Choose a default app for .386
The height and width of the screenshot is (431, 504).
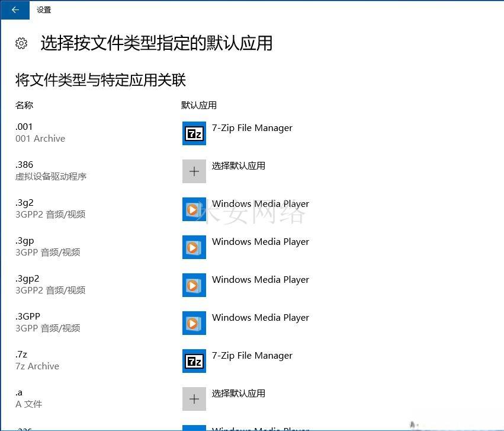(239, 165)
